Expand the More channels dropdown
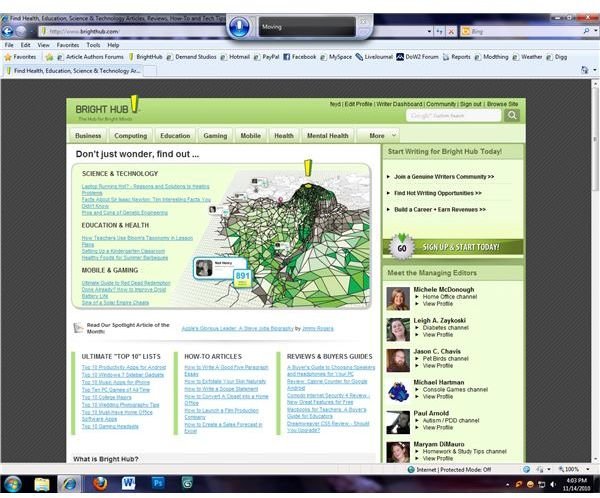The image size is (600, 498). (378, 136)
